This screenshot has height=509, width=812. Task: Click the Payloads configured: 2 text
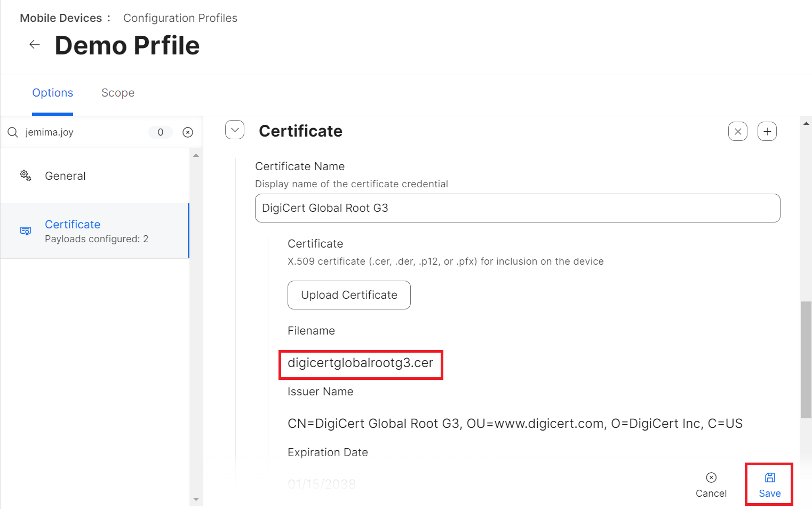(97, 239)
